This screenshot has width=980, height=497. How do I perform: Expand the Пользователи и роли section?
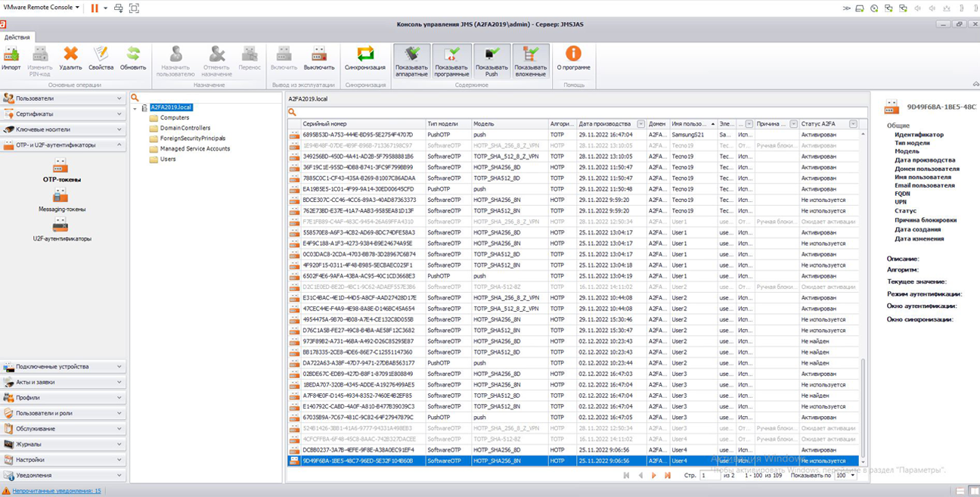point(63,413)
